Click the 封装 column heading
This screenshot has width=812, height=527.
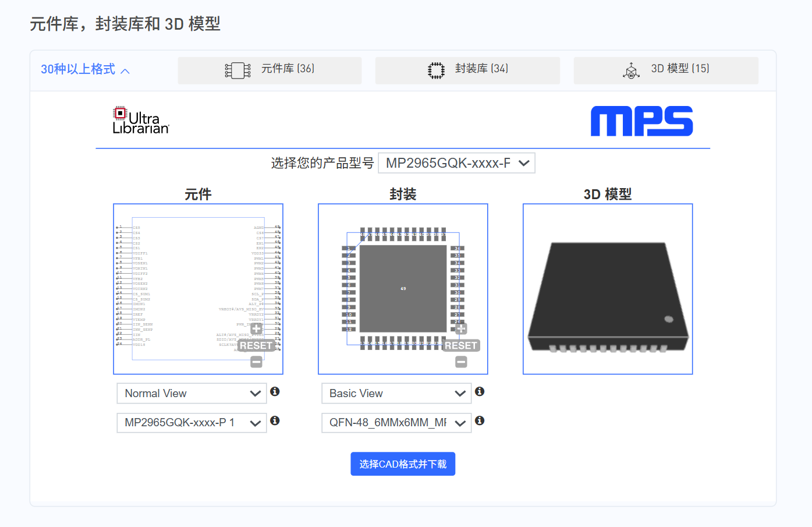tap(403, 194)
